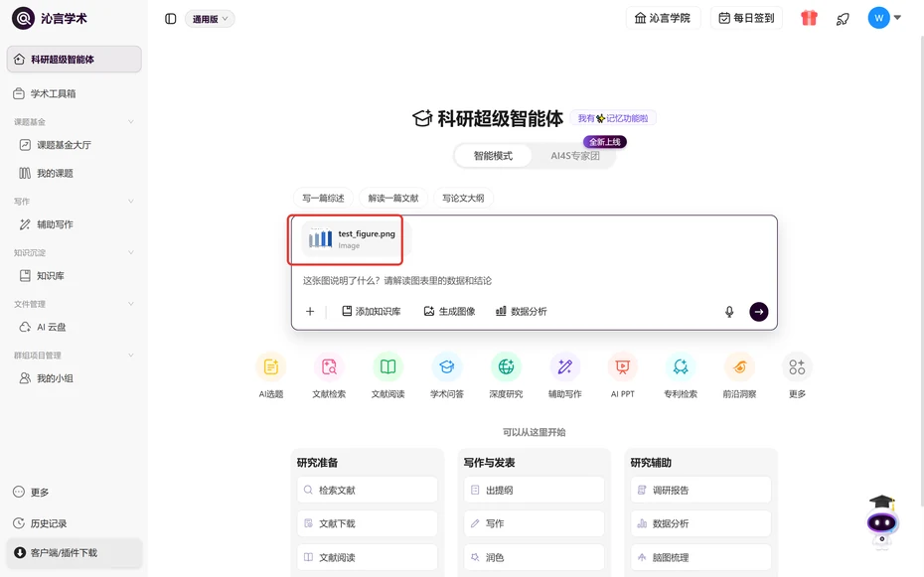924x577 pixels.
Task: Open 沁言学院 academy link
Action: pyautogui.click(x=663, y=18)
